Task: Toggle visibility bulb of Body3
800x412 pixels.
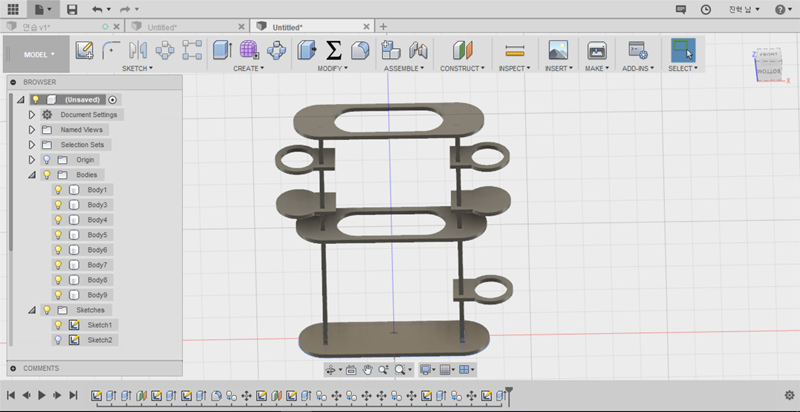Action: (x=58, y=205)
